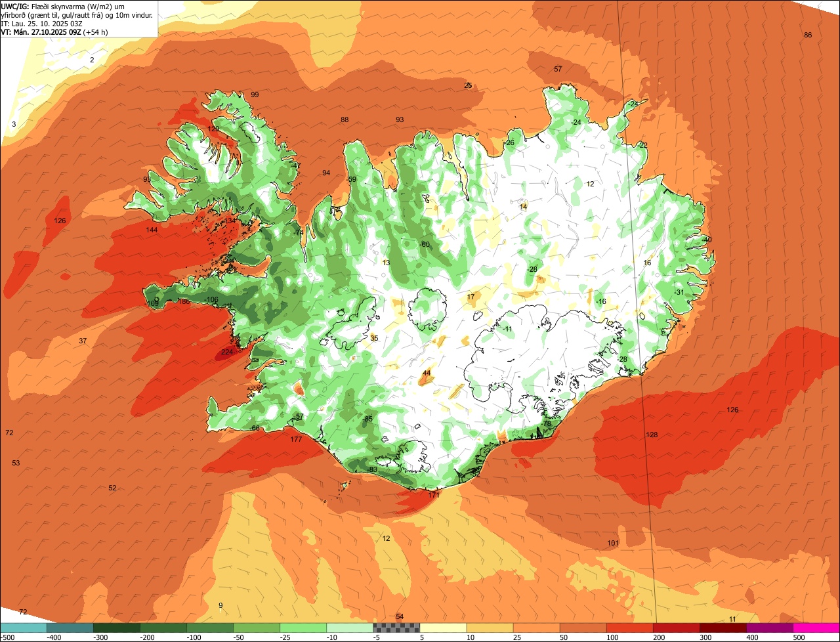The image size is (840, 642).
Task: Click the map value 17 in central Iceland
Action: pyautogui.click(x=471, y=297)
